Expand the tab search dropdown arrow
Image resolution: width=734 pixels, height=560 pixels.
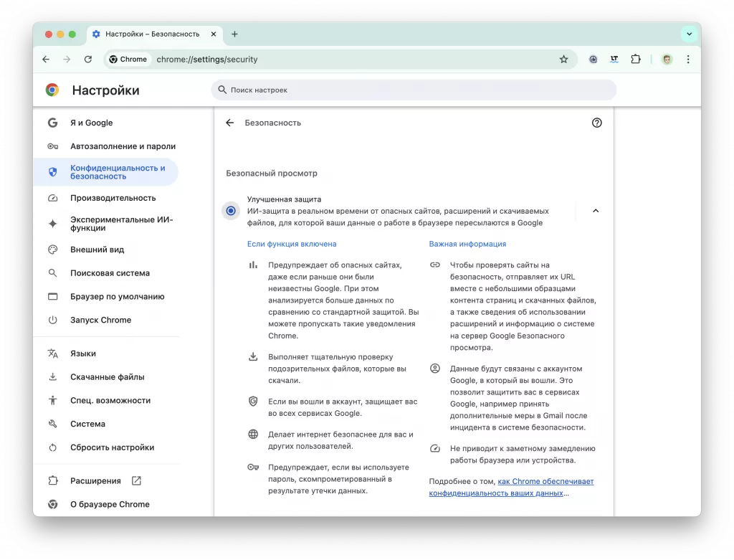[689, 34]
